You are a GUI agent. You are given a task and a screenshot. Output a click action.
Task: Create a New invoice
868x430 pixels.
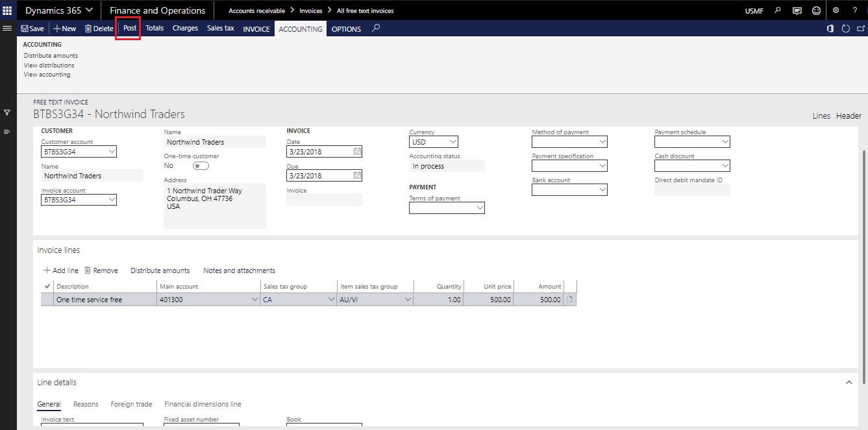pyautogui.click(x=64, y=29)
